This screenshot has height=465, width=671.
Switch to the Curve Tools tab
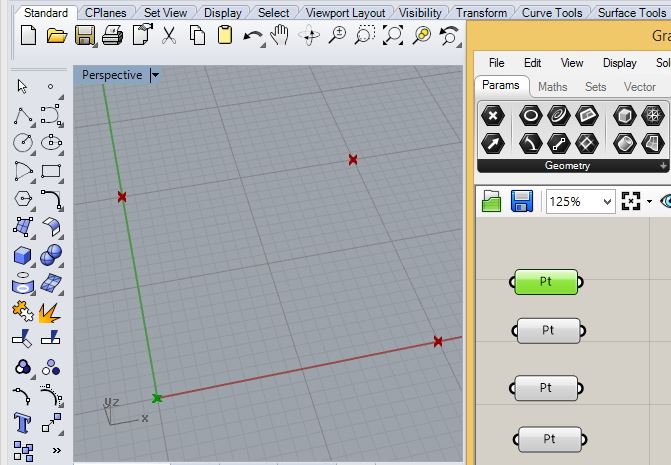point(552,13)
